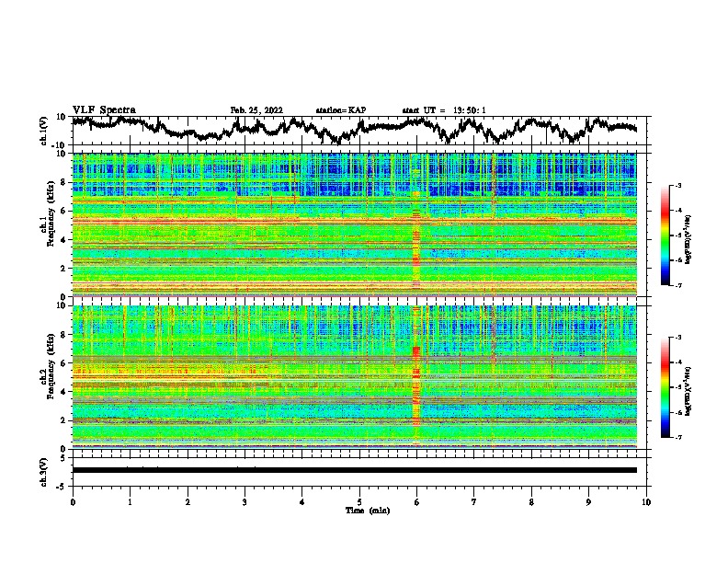
Task: Click time axis tick label 4
Action: coord(302,502)
